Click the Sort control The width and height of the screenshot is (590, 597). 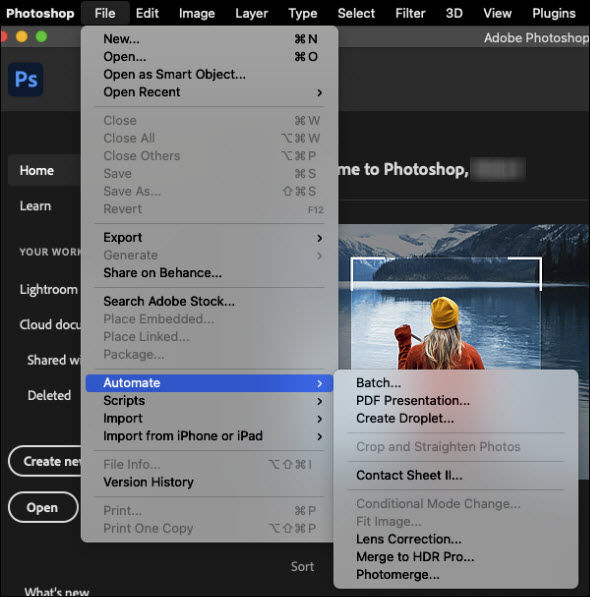coord(303,567)
